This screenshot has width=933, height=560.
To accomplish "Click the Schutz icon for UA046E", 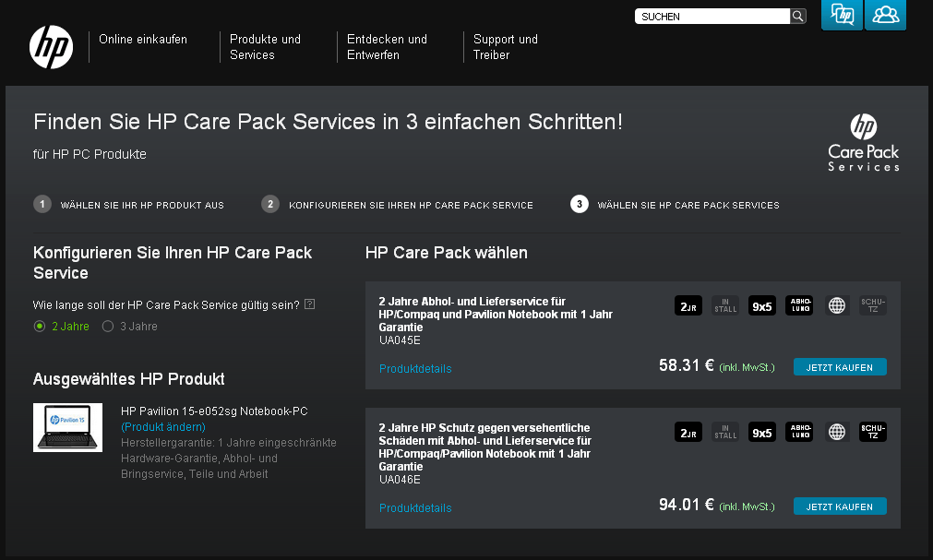I will (x=873, y=432).
